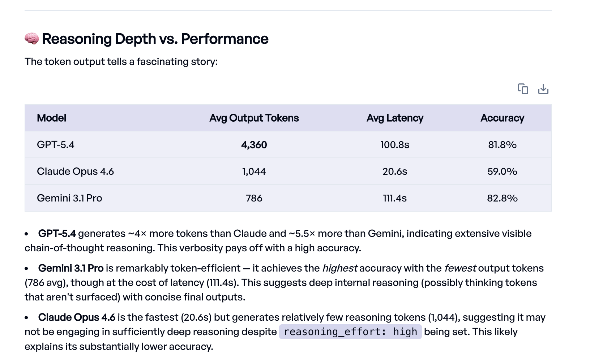This screenshot has width=590, height=364.
Task: Click the 'reasoning_effort: high' code snippet
Action: 350,331
